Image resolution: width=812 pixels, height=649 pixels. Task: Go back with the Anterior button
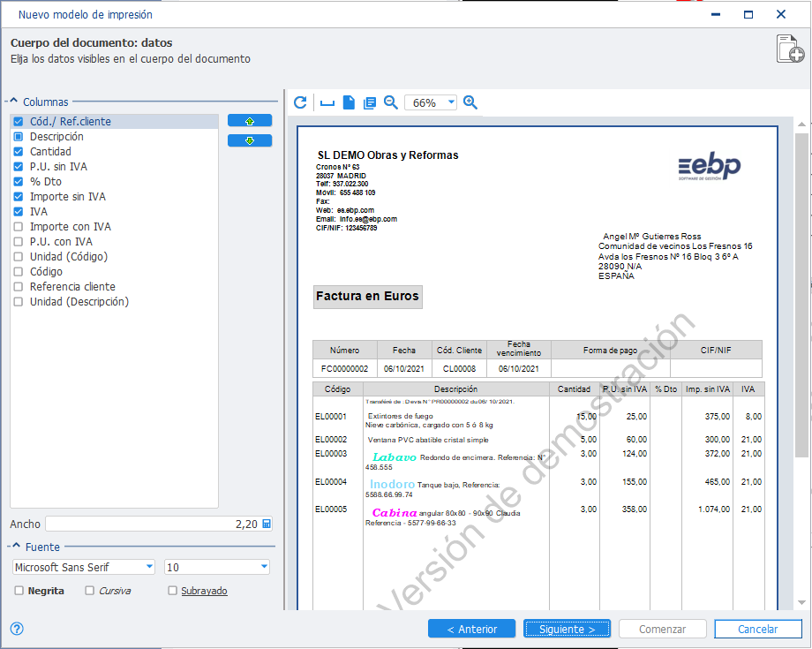coord(472,629)
